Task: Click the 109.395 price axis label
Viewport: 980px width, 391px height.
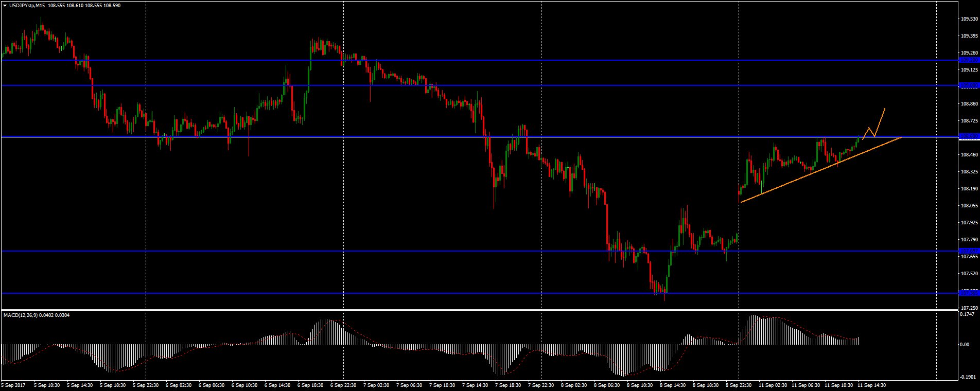Action: [x=969, y=36]
